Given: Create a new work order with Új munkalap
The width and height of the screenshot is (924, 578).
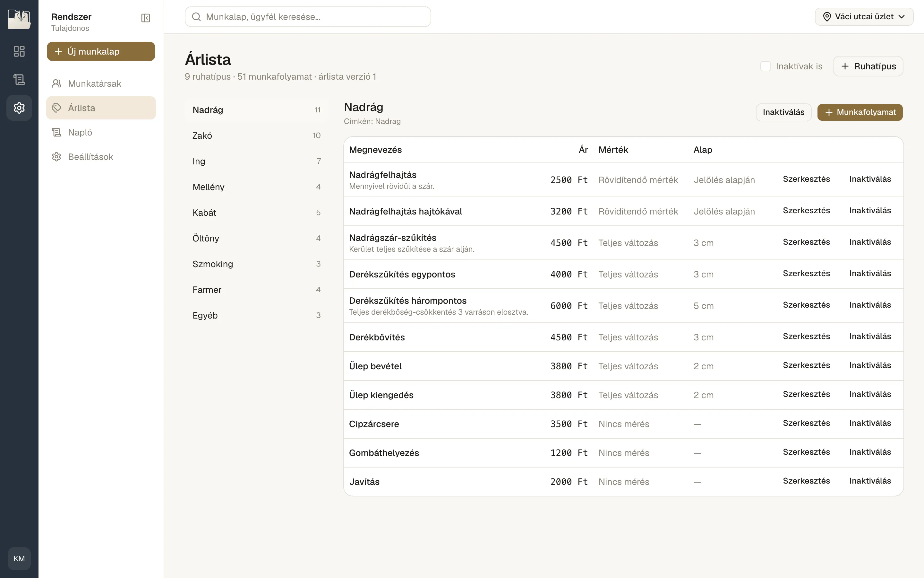Looking at the screenshot, I should (101, 51).
